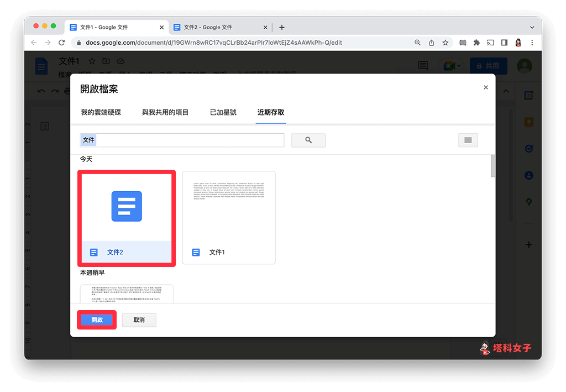This screenshot has width=566, height=392.
Task: Switch to list view layout icon
Action: point(468,140)
